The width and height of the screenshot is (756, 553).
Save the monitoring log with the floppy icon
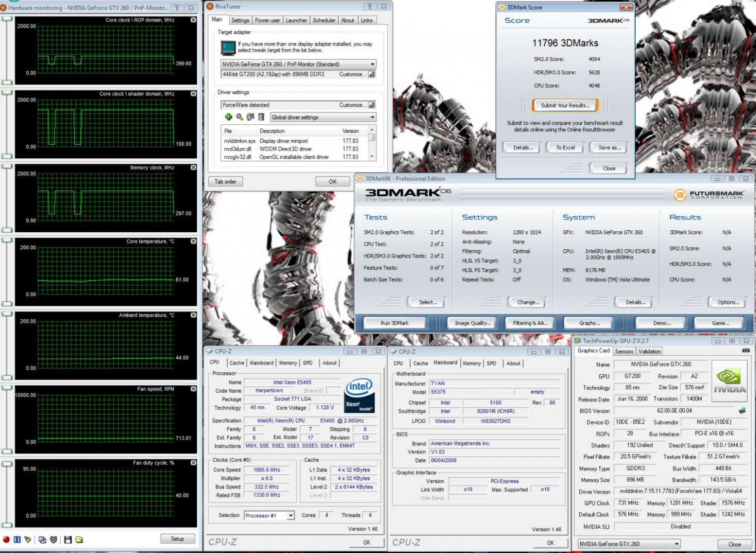click(x=68, y=539)
